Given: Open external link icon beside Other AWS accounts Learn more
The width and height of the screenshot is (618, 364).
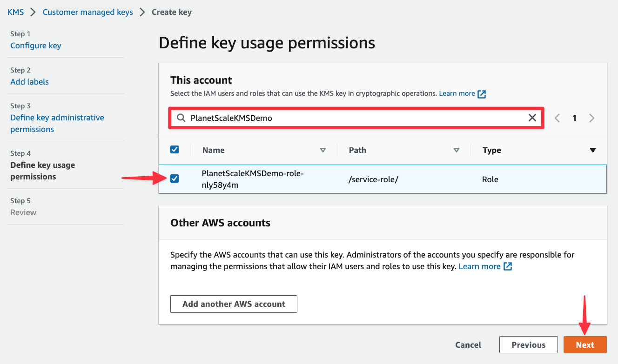Looking at the screenshot, I should [x=508, y=267].
